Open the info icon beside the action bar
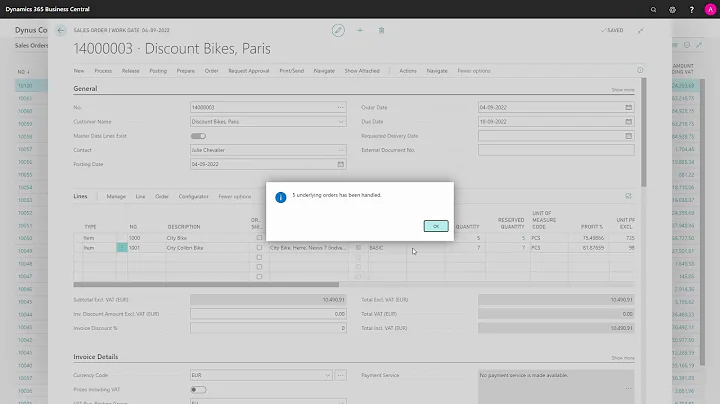Image resolution: width=720 pixels, height=404 pixels. [x=640, y=70]
